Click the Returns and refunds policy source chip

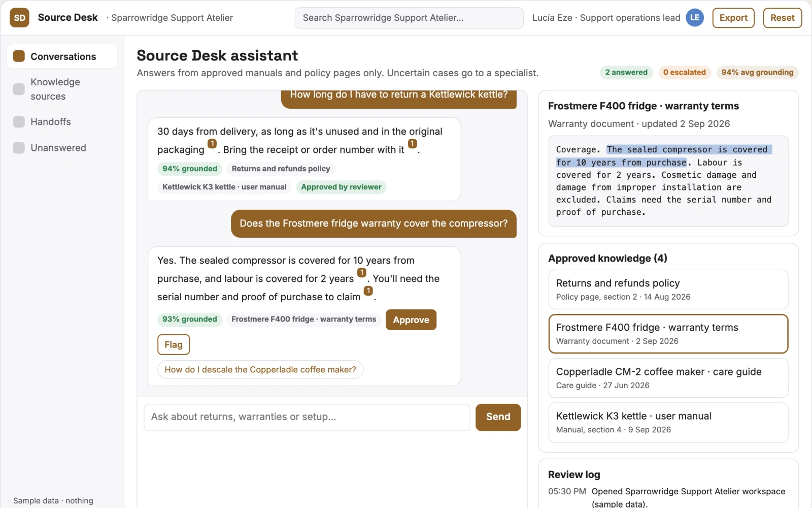coord(281,169)
